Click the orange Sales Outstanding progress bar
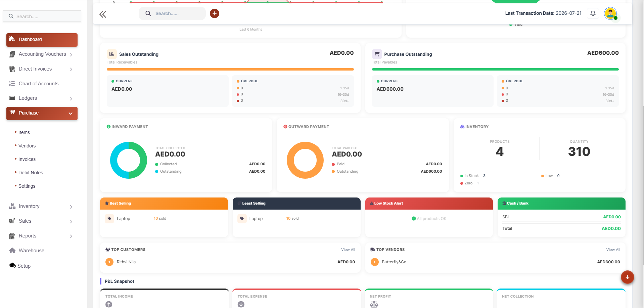The height and width of the screenshot is (308, 644). [x=230, y=70]
